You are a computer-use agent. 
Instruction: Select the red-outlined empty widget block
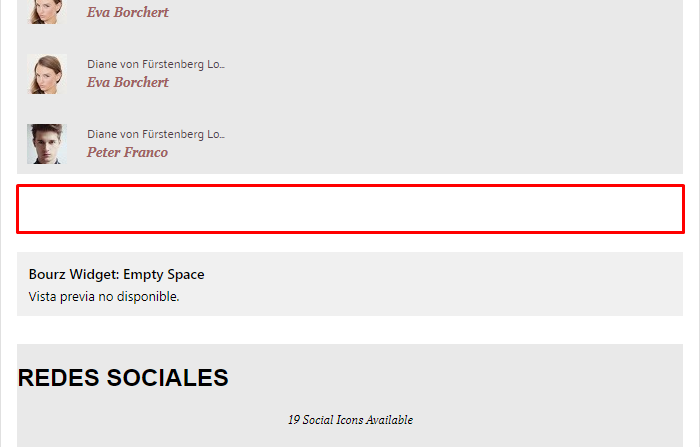[x=350, y=209]
